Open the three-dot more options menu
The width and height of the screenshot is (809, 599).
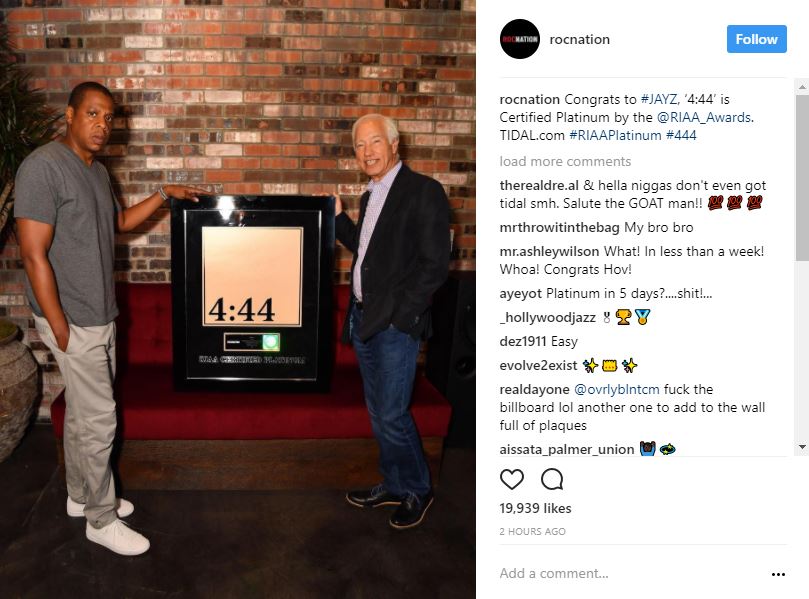[x=778, y=574]
